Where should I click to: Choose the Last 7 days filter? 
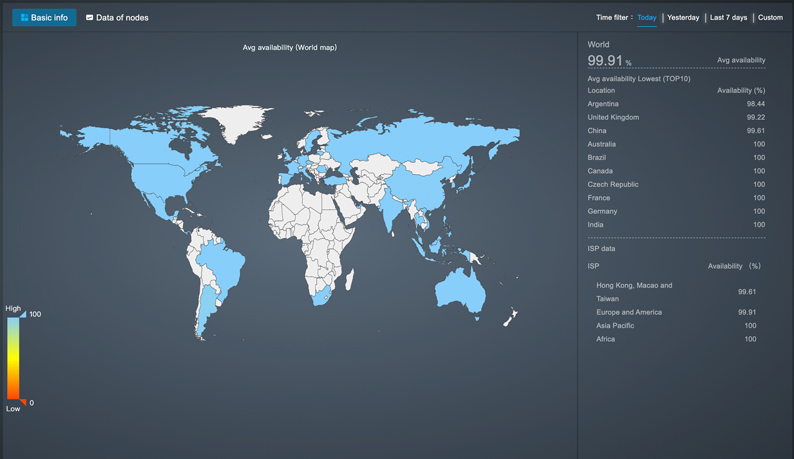pos(729,17)
